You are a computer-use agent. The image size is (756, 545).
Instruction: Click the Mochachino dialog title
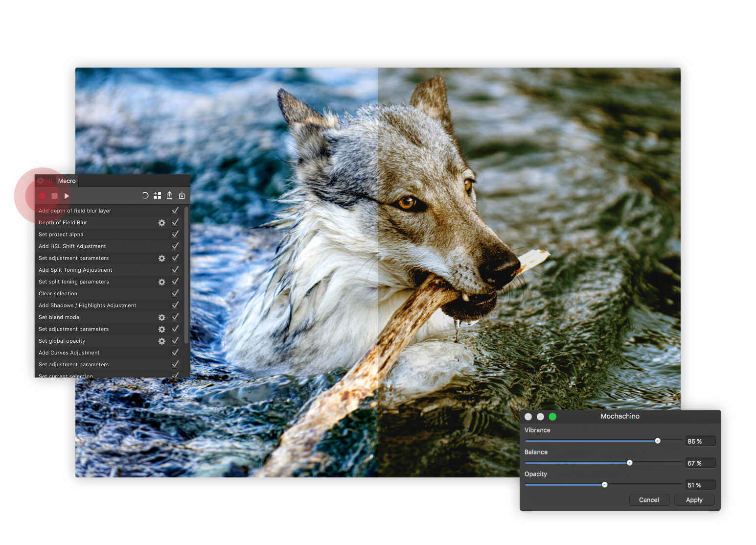[x=620, y=416]
